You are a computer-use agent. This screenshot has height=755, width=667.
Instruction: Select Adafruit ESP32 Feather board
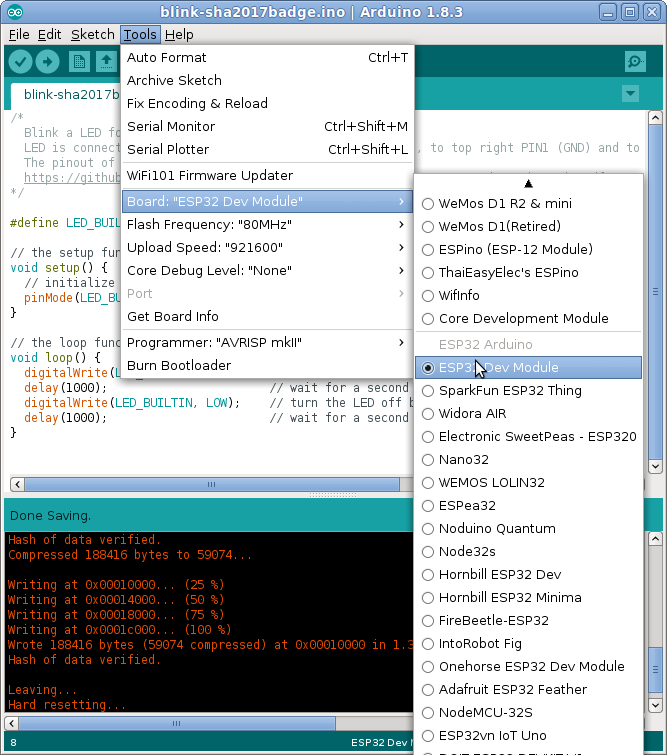528,690
